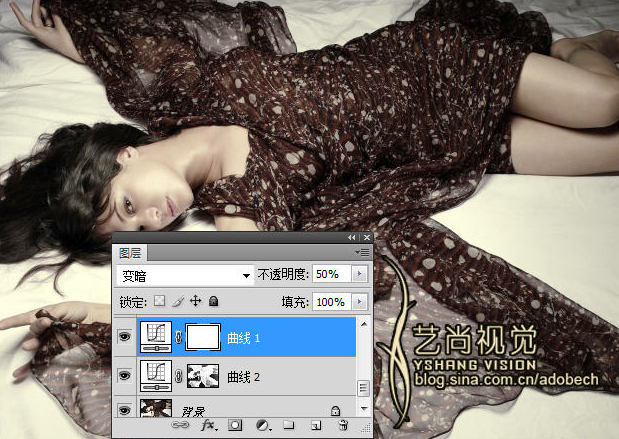This screenshot has width=619, height=439.
Task: Select the 曲线 1 white layer mask
Action: click(x=203, y=337)
